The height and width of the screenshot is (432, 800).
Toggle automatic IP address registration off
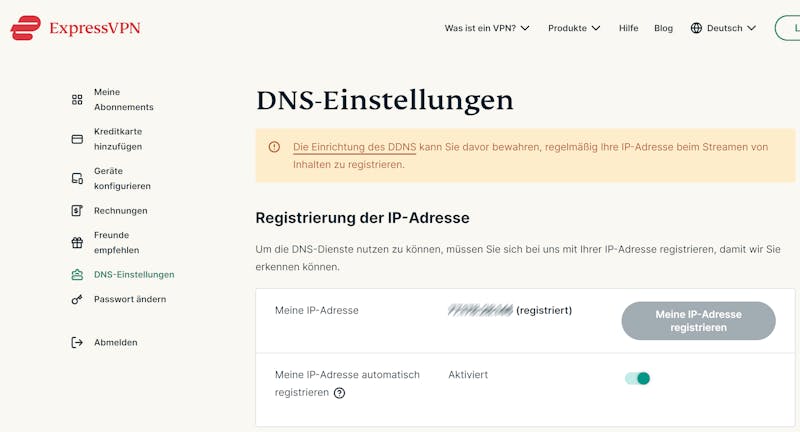(x=637, y=378)
